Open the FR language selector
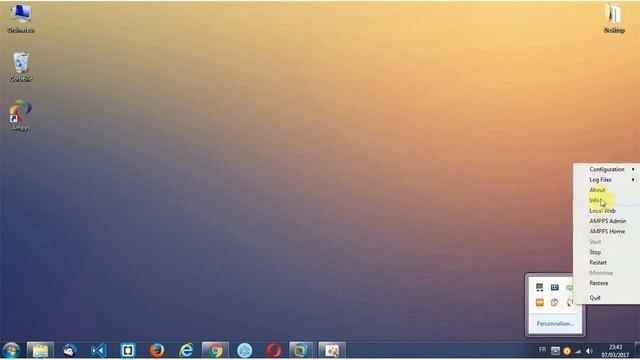The height and width of the screenshot is (360, 640). tap(542, 350)
